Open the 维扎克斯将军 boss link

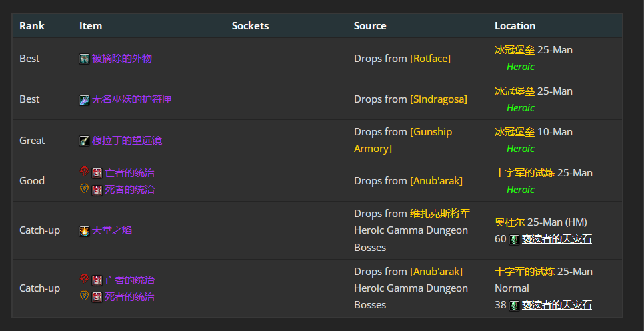(440, 214)
